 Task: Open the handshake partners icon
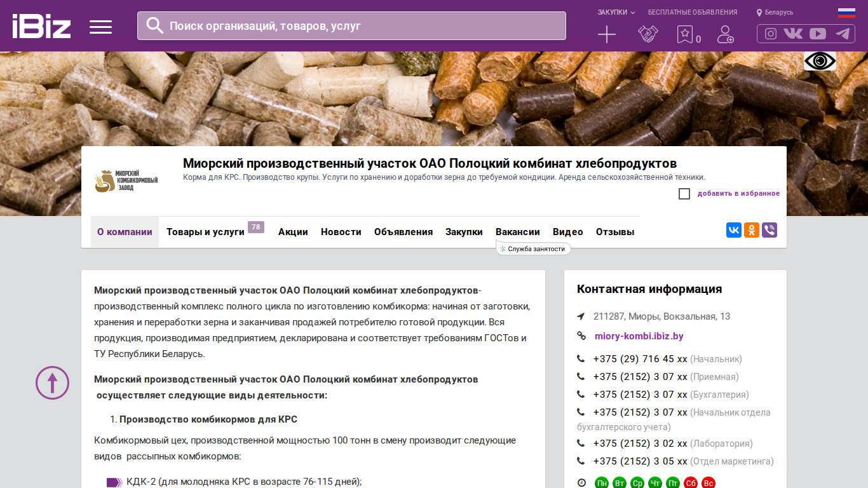pos(648,34)
